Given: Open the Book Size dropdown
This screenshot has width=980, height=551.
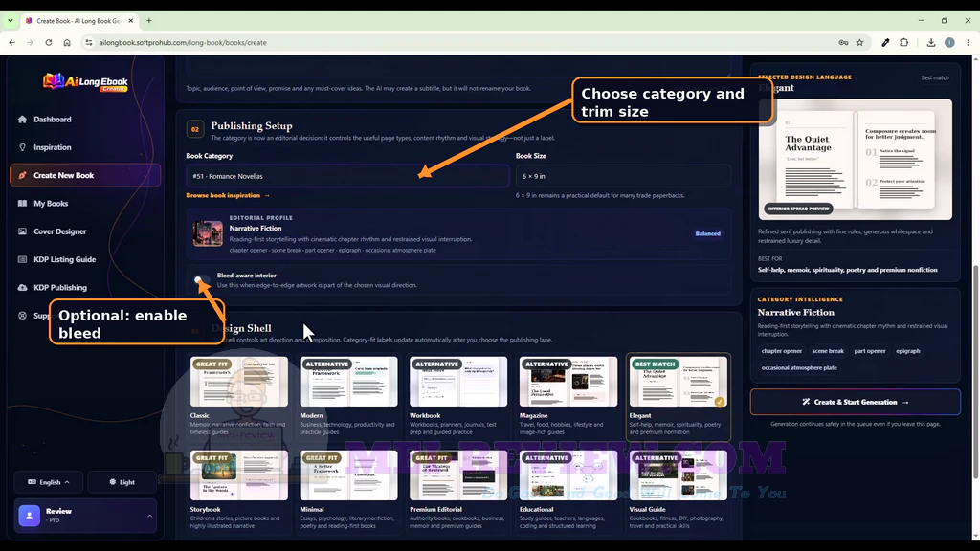Looking at the screenshot, I should coord(623,176).
